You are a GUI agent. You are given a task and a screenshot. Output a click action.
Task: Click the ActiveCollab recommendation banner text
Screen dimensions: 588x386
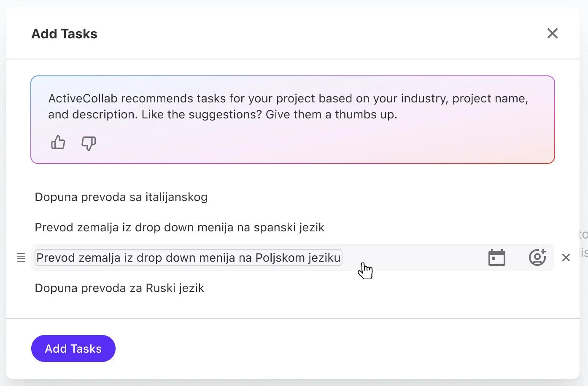(288, 99)
